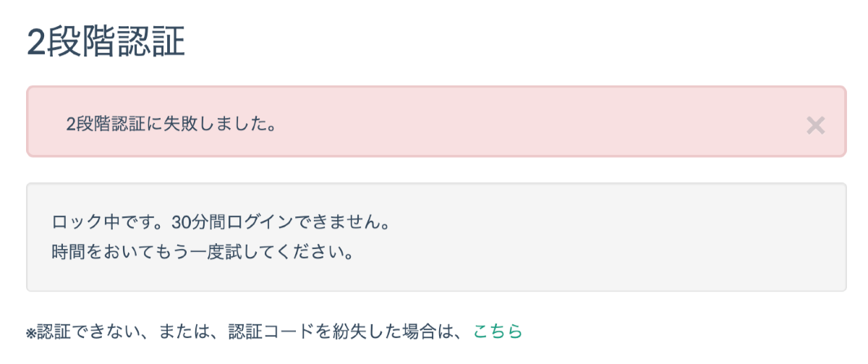Click the 2段階認証 page heading
Screen dimensions: 868x364
(x=106, y=43)
